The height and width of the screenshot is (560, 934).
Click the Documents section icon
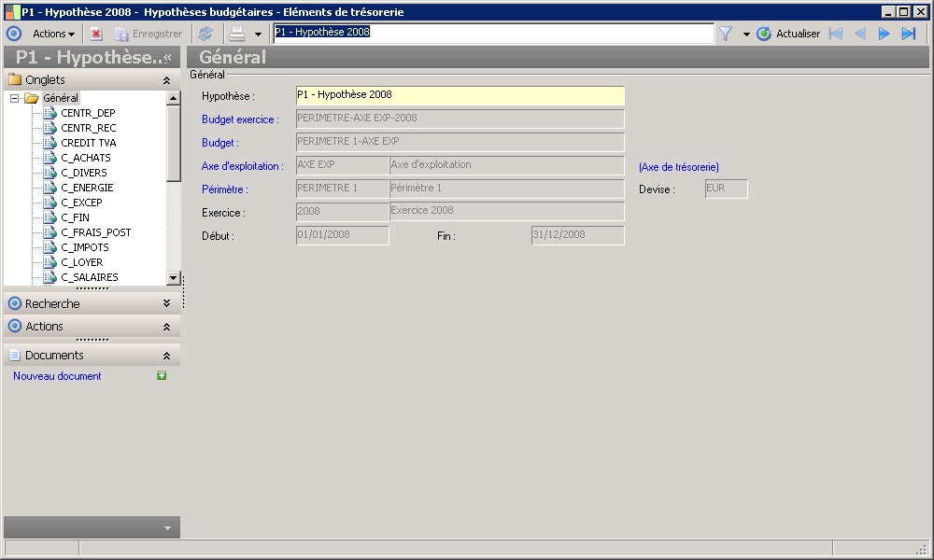coord(15,356)
